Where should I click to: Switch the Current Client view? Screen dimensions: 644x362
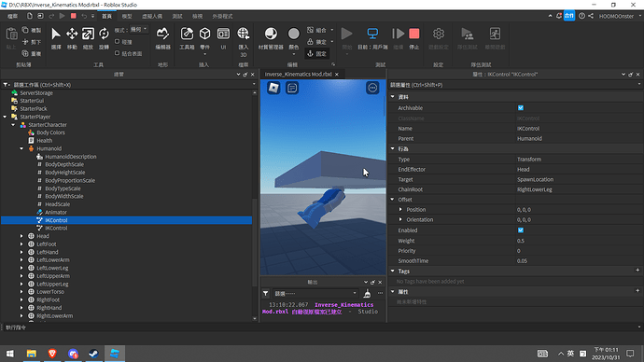[372, 38]
